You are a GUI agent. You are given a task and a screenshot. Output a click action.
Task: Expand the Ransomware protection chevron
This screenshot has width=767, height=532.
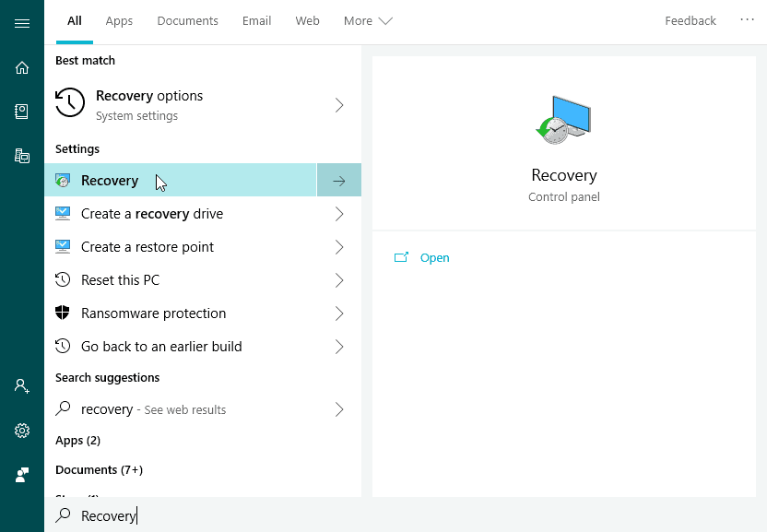point(339,313)
